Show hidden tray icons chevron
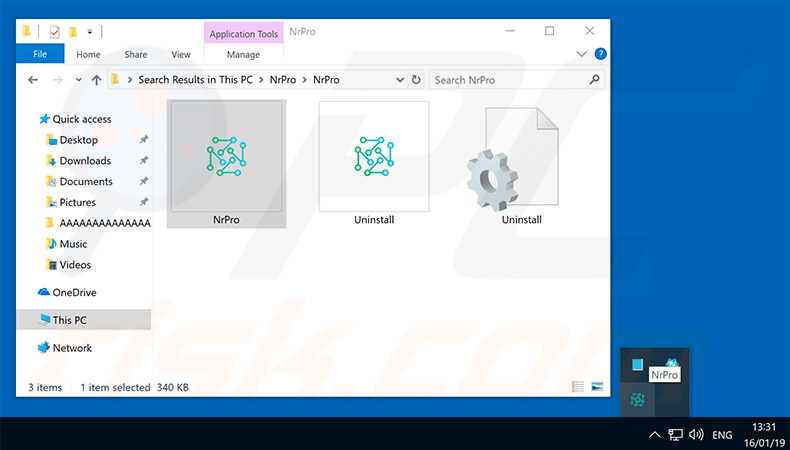The image size is (790, 450). click(x=654, y=434)
